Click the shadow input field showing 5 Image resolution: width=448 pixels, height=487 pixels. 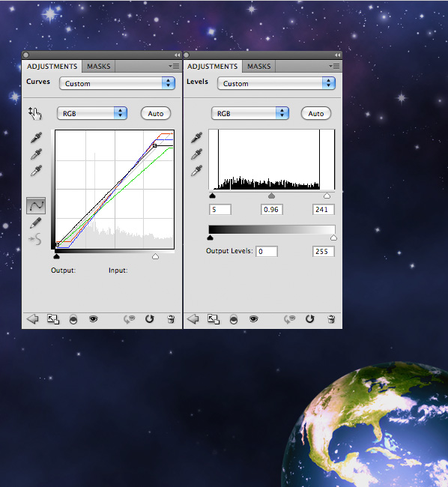(x=220, y=210)
